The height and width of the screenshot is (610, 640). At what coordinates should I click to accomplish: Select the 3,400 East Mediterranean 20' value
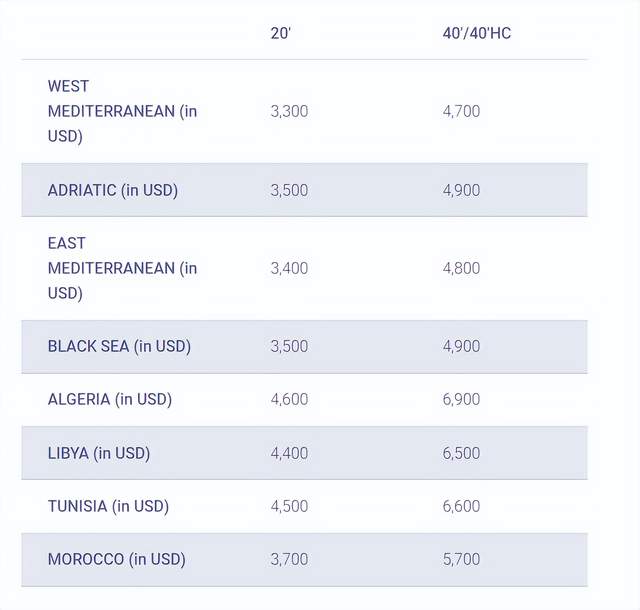point(289,268)
